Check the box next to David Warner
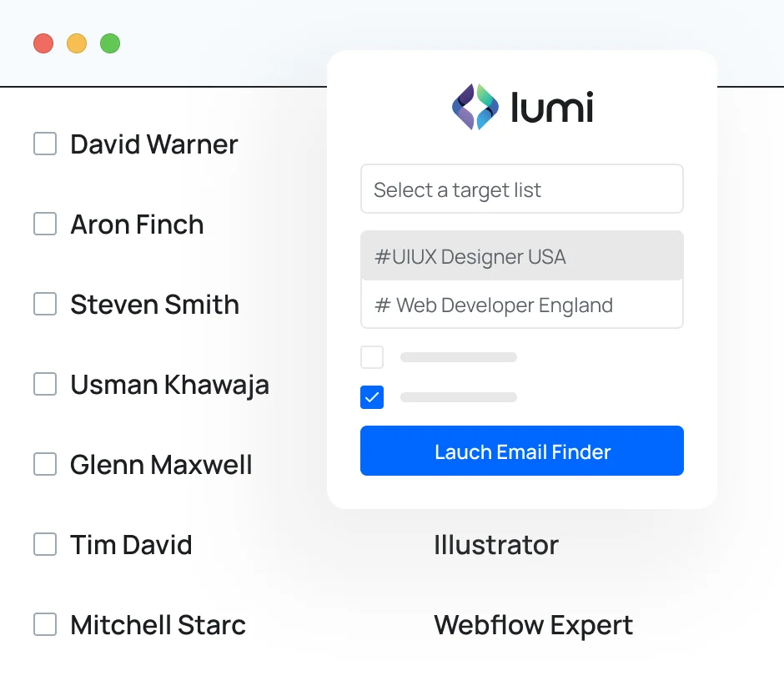 tap(45, 144)
